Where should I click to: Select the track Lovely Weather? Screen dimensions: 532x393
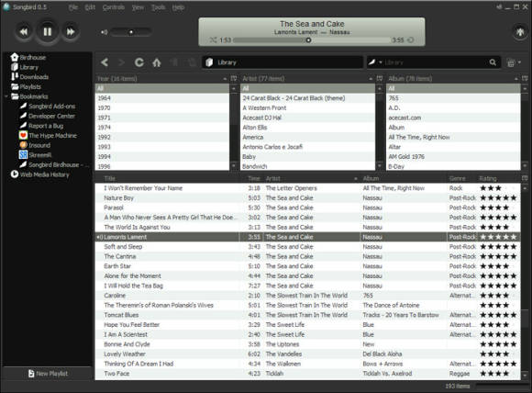click(x=307, y=354)
